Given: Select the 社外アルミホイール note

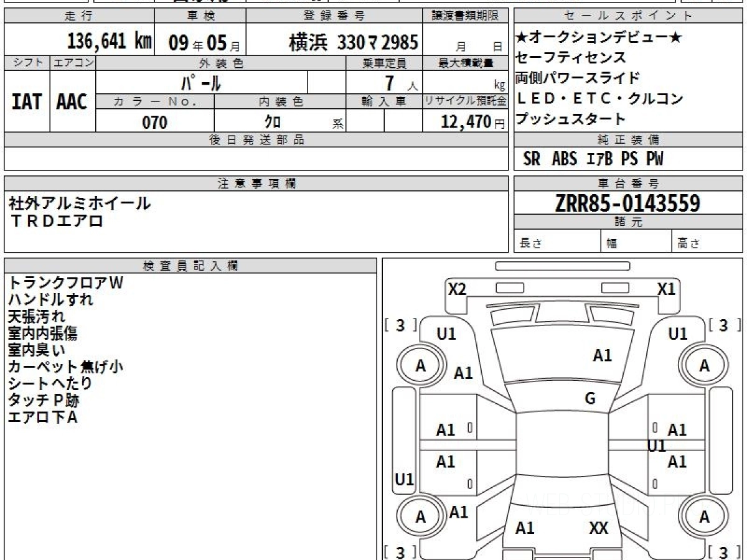Looking at the screenshot, I should pos(79,202).
